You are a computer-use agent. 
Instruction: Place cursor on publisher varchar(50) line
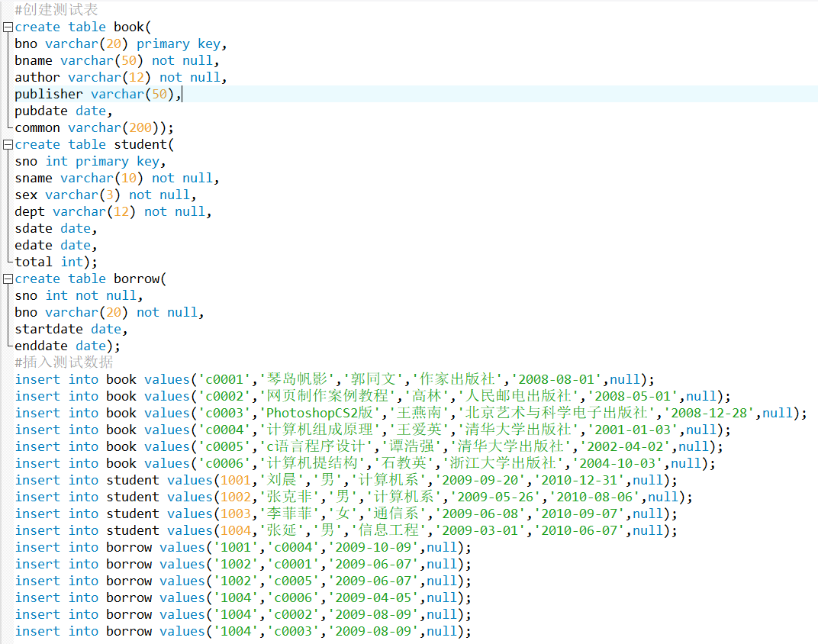(98, 95)
